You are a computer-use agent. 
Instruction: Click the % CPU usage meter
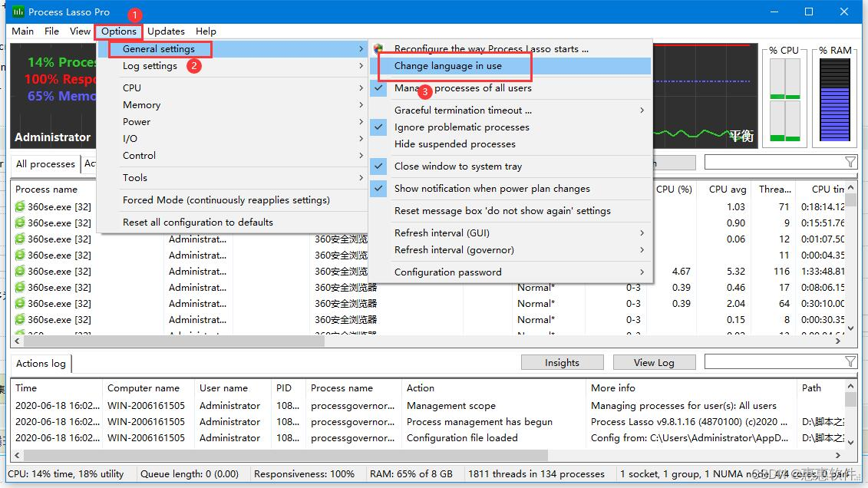point(784,100)
